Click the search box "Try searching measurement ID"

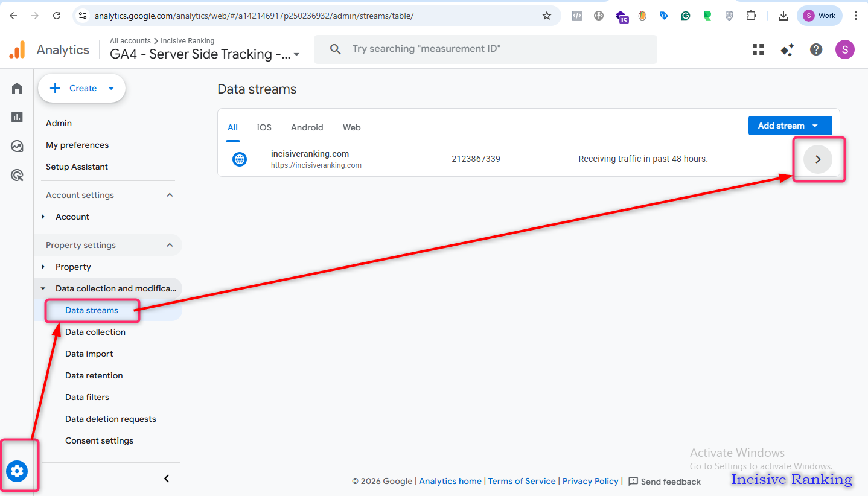(x=485, y=49)
